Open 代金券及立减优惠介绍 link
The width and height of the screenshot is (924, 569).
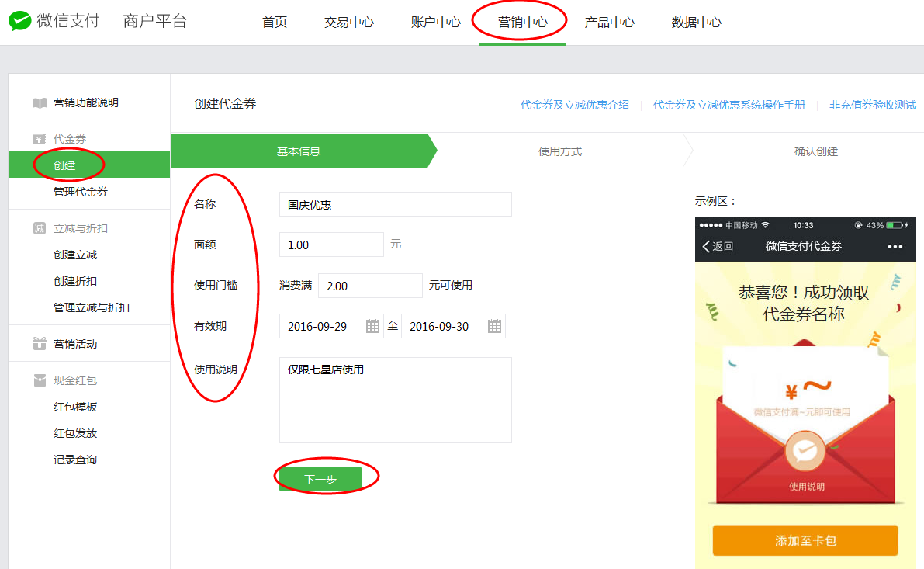tap(575, 105)
